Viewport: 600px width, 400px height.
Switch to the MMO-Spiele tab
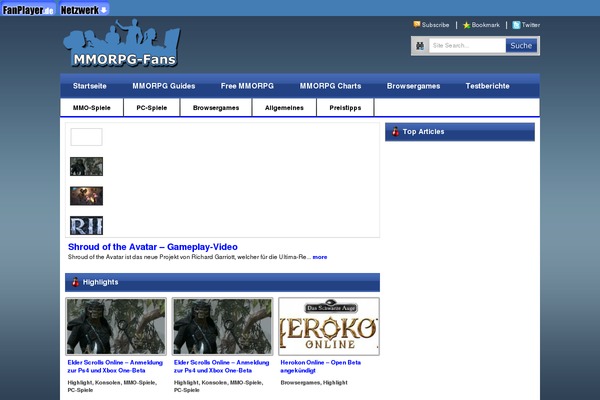pos(92,108)
